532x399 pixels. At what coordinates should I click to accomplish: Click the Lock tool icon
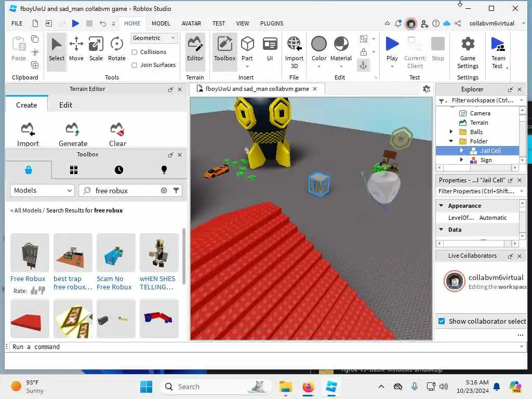point(363,52)
